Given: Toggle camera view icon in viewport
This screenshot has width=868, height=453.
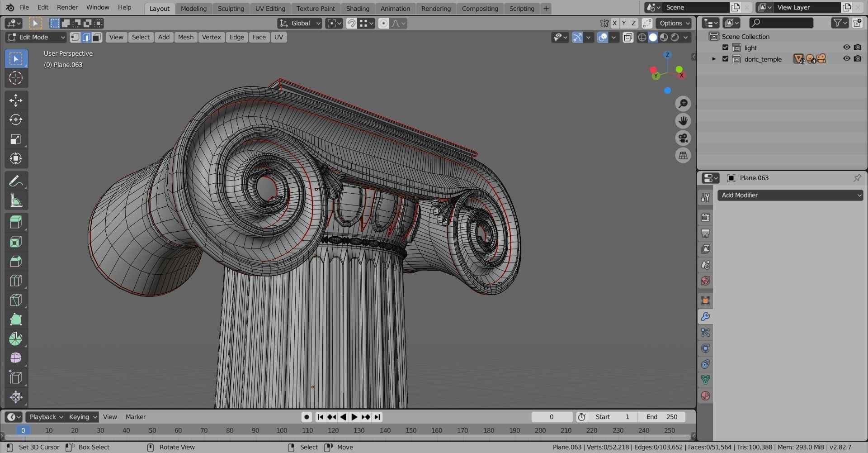Looking at the screenshot, I should tap(683, 138).
